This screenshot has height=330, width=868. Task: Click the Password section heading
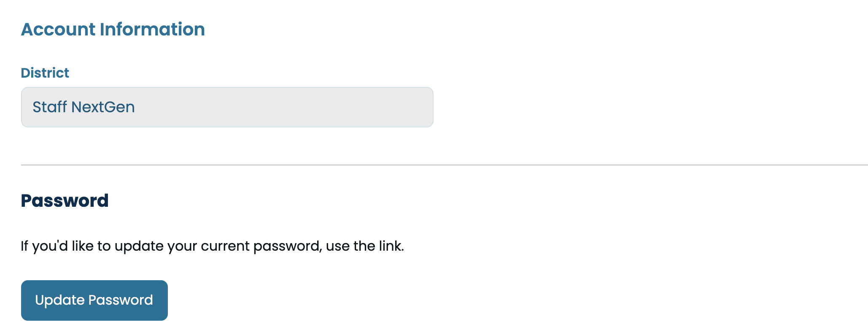point(65,200)
